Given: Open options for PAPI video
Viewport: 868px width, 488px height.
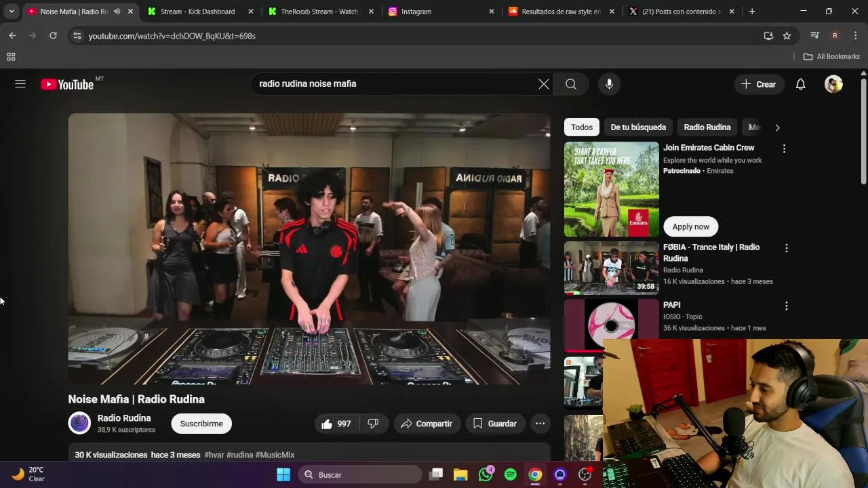Looking at the screenshot, I should pos(786,306).
